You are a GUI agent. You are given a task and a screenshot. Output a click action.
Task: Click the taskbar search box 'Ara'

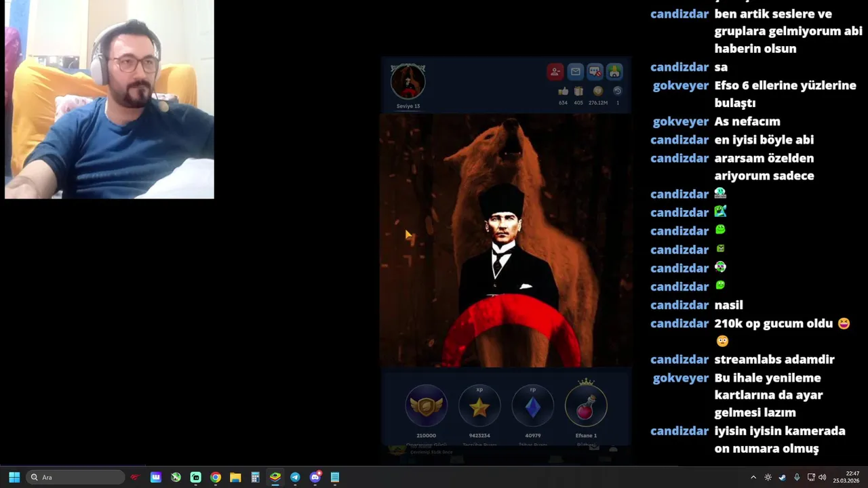(76, 477)
